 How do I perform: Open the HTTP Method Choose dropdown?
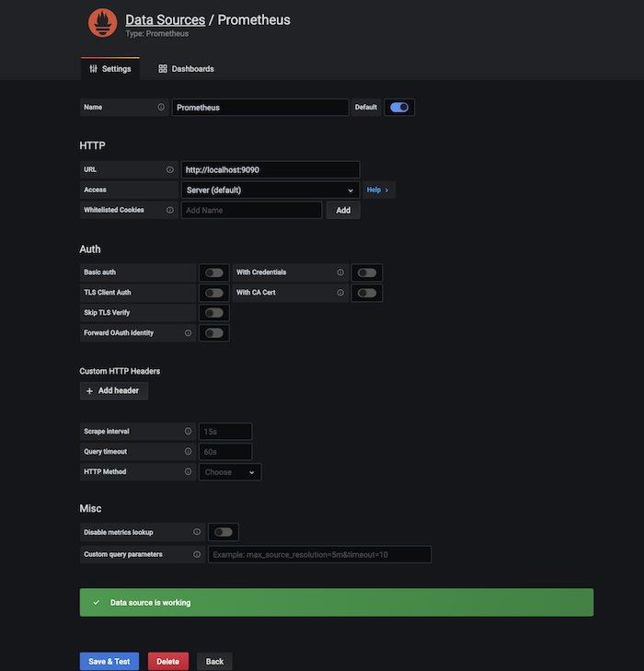tap(230, 472)
